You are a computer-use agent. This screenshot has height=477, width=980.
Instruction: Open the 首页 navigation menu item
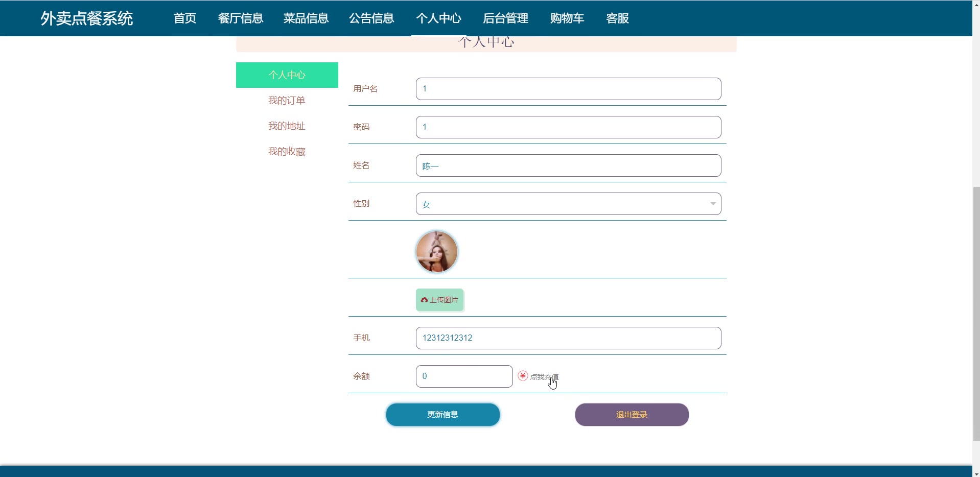pyautogui.click(x=184, y=18)
